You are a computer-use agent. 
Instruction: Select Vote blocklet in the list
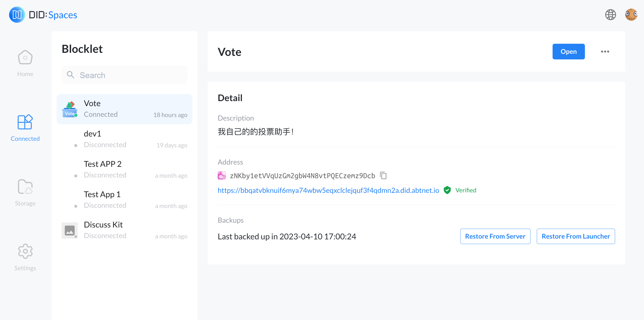[x=124, y=109]
